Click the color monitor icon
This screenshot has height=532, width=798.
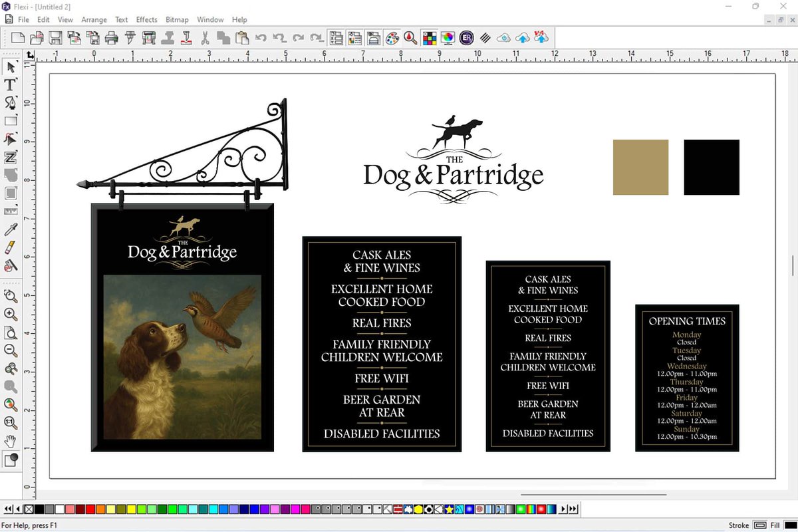point(448,38)
